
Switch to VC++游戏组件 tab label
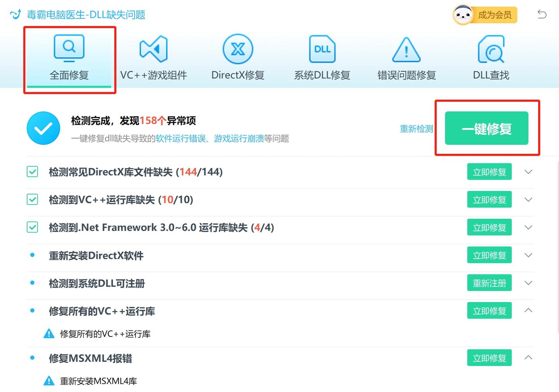pos(154,75)
